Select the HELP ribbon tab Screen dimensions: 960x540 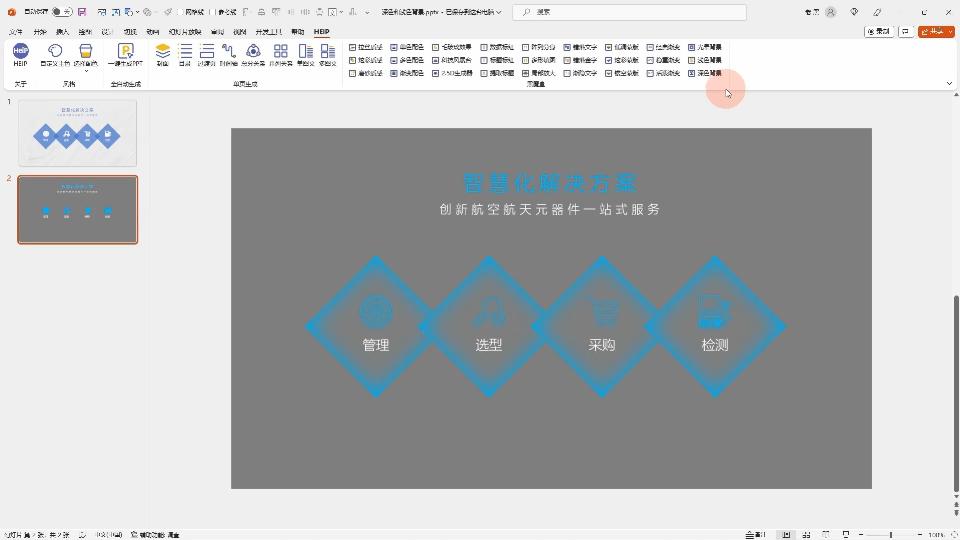(x=321, y=32)
